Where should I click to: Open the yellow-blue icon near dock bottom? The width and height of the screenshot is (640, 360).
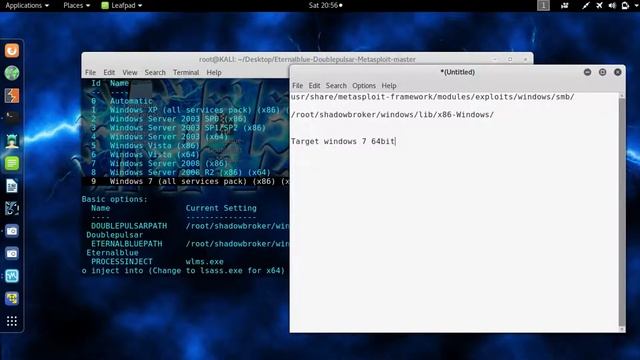tap(12, 298)
